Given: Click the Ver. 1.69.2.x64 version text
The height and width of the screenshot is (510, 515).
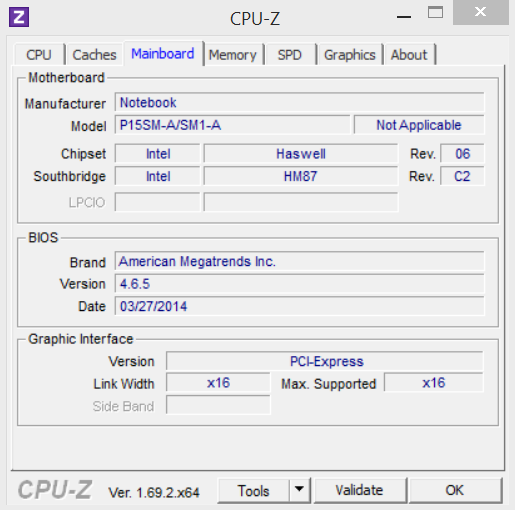Looking at the screenshot, I should click(154, 492).
